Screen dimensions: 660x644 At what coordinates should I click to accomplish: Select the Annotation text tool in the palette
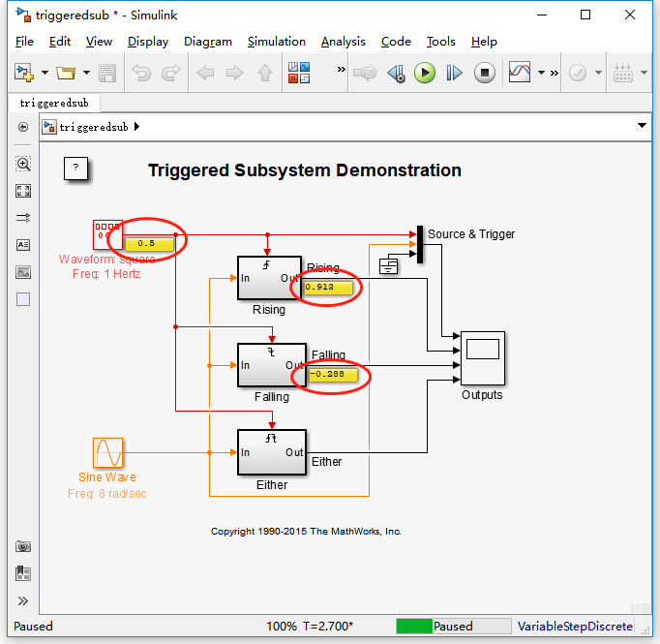[x=23, y=245]
